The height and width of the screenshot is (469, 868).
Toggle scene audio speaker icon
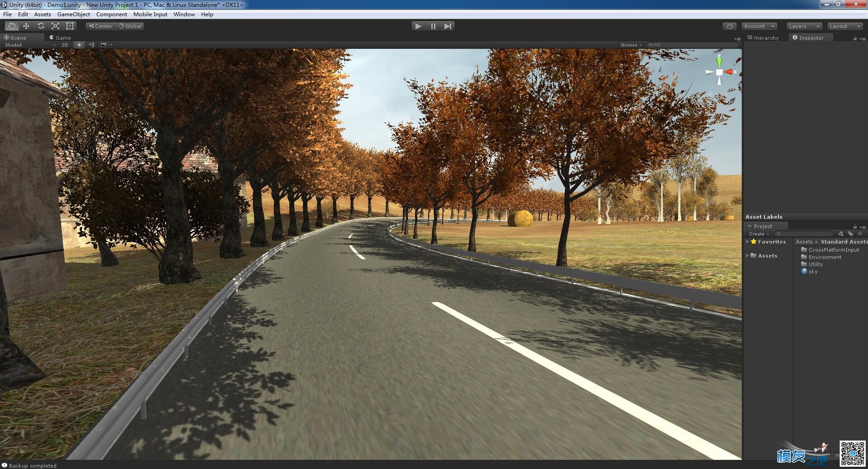91,45
